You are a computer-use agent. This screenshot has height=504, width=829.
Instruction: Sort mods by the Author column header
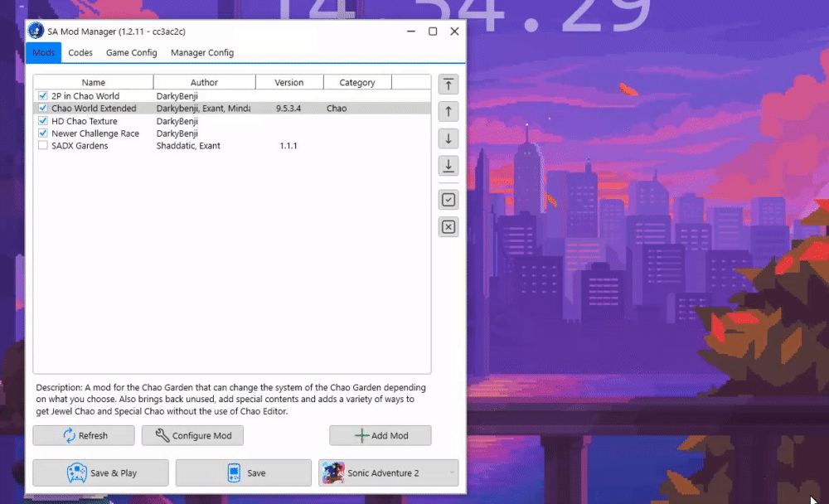coord(204,82)
